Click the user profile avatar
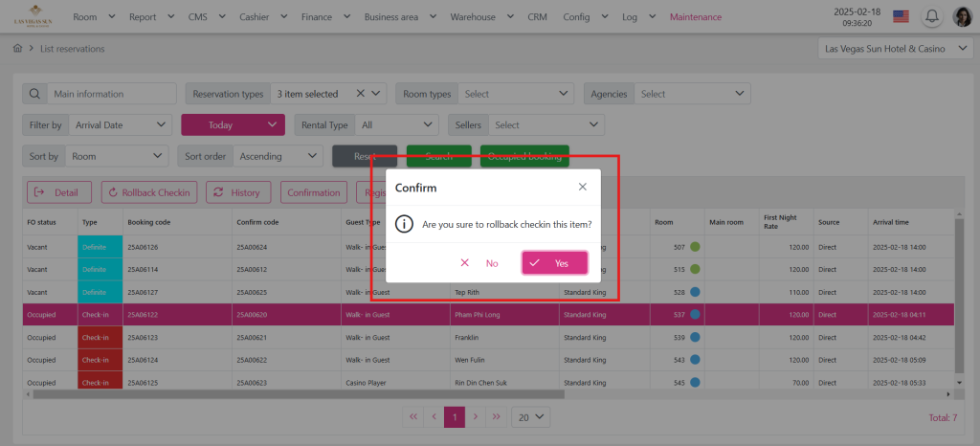Viewport: 980px width, 446px height. click(x=962, y=16)
